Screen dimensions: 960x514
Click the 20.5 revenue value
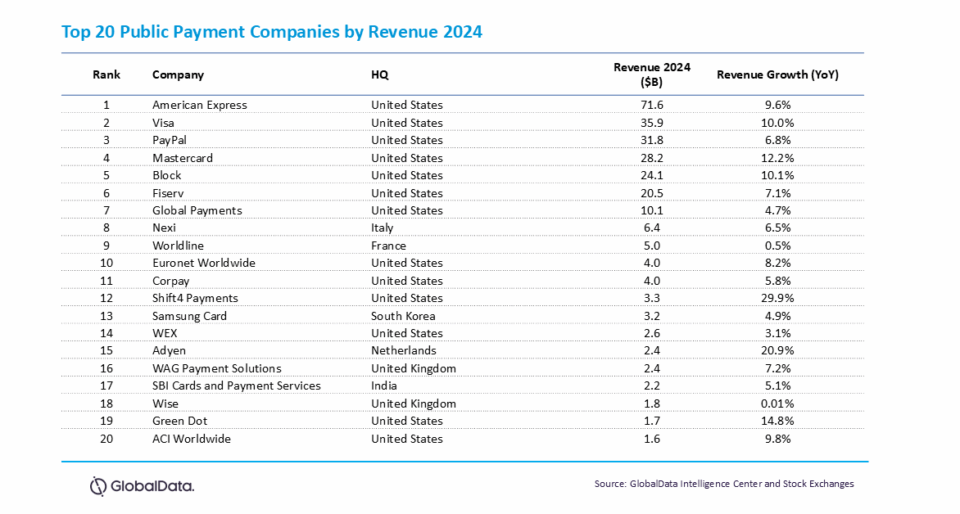coord(652,193)
